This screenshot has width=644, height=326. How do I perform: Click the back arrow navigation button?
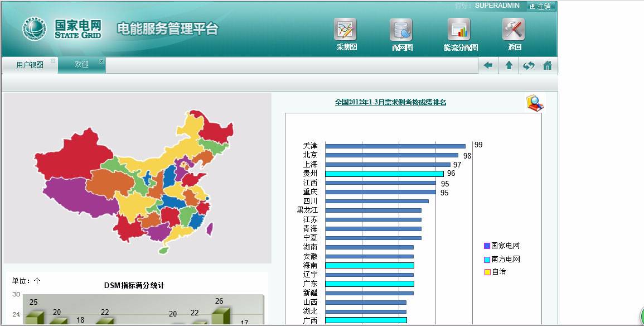pyautogui.click(x=488, y=65)
